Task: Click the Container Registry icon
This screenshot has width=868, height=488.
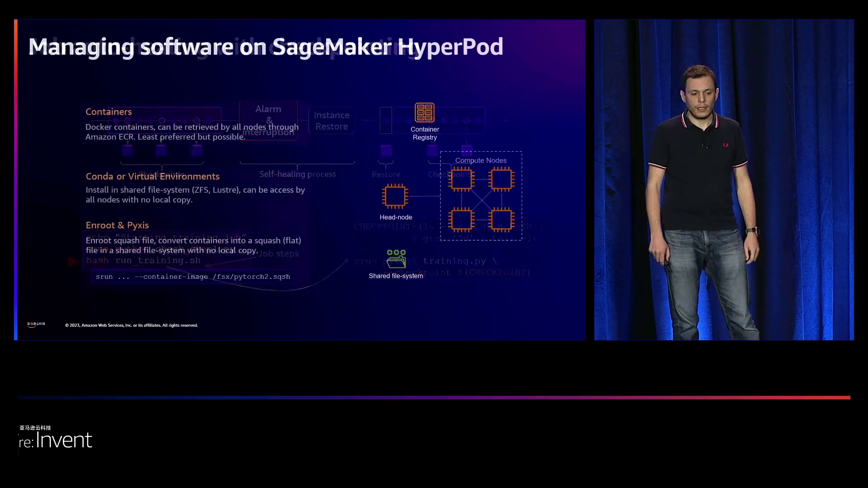Action: coord(425,113)
